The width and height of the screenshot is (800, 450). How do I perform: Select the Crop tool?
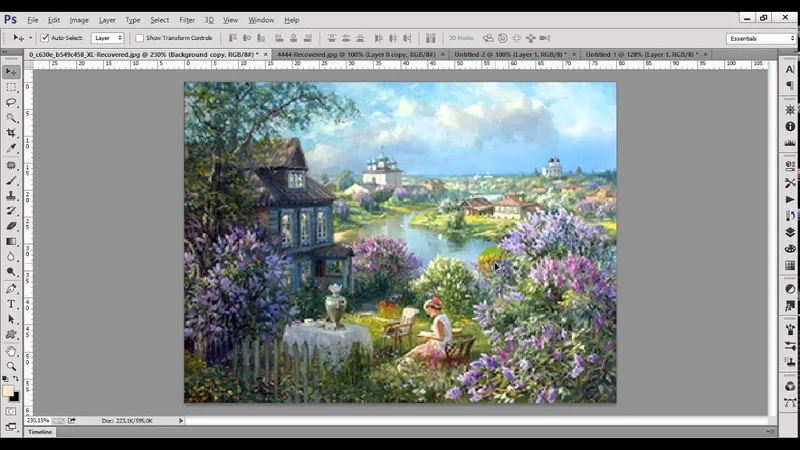point(11,133)
